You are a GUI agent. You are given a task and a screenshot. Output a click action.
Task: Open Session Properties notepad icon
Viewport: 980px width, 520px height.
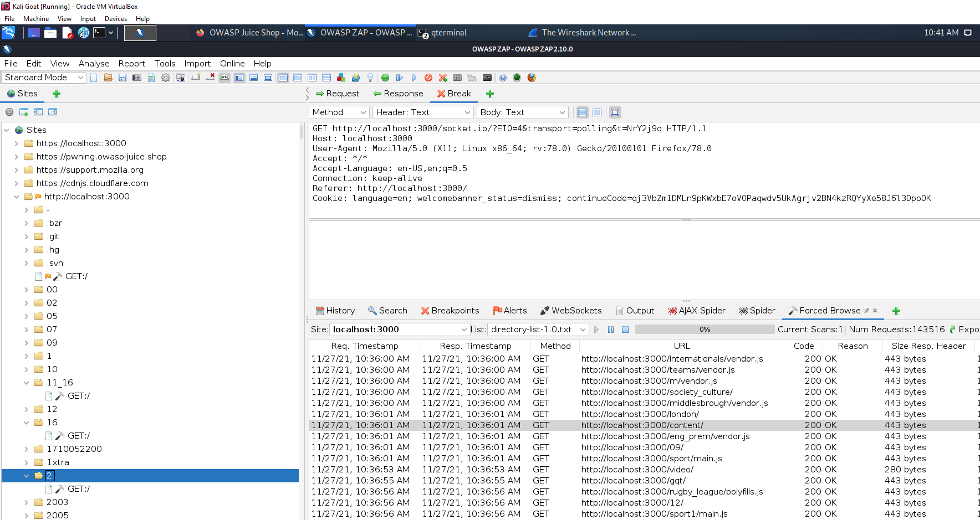(151, 78)
